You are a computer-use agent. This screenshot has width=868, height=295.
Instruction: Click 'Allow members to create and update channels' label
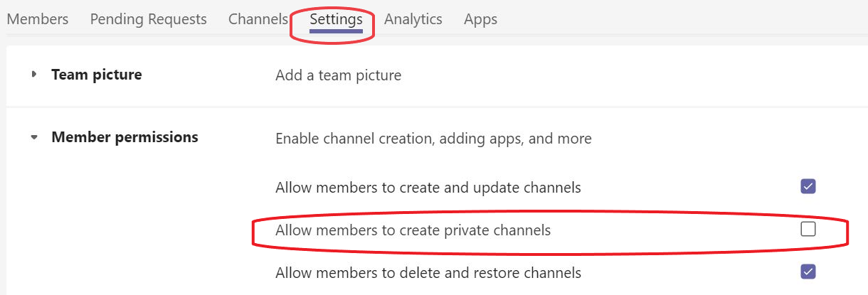pos(428,188)
